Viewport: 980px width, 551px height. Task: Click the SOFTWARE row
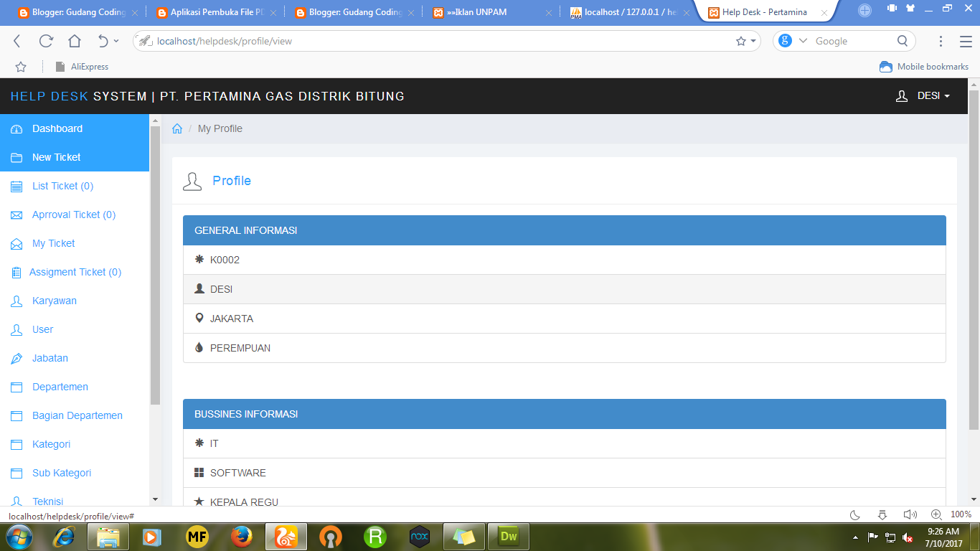(x=565, y=473)
